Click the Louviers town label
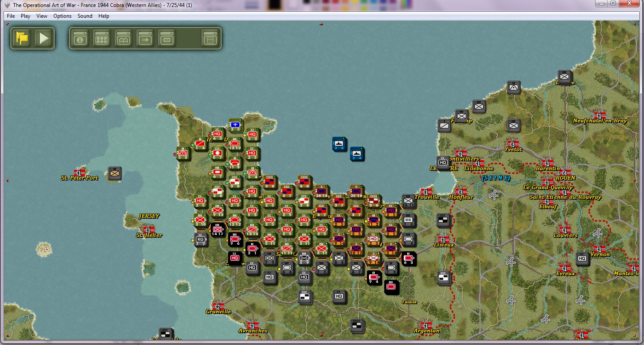 [x=566, y=235]
